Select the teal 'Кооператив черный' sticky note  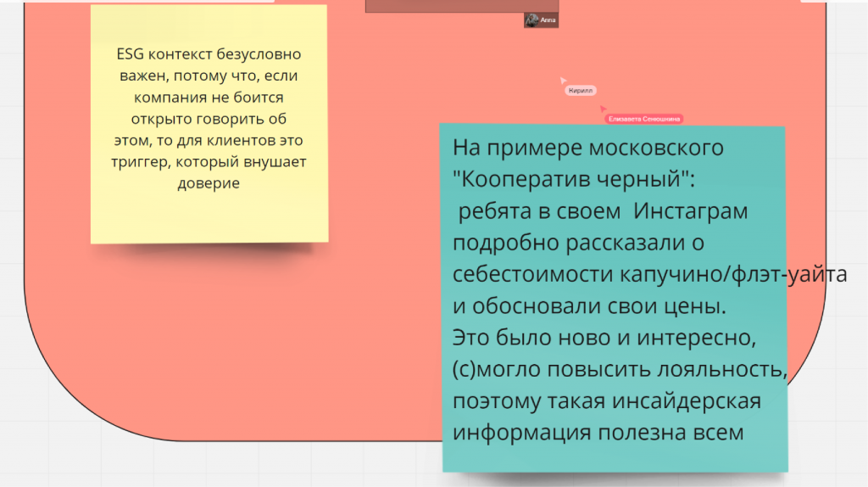pyautogui.click(x=614, y=298)
